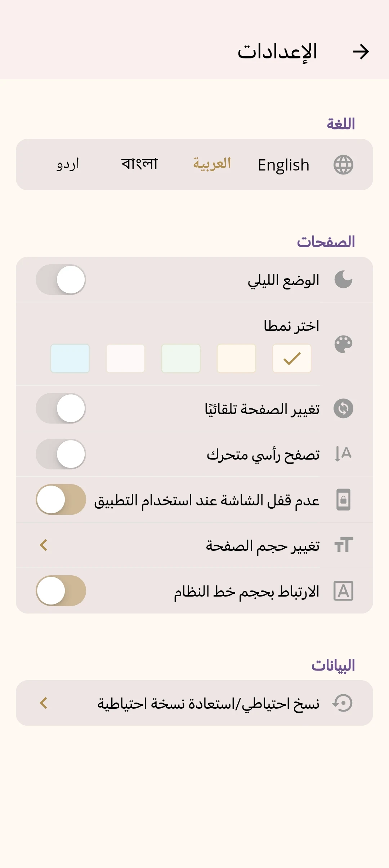Pick the light green theme swatch
Screen dimensions: 389x868
tap(181, 358)
